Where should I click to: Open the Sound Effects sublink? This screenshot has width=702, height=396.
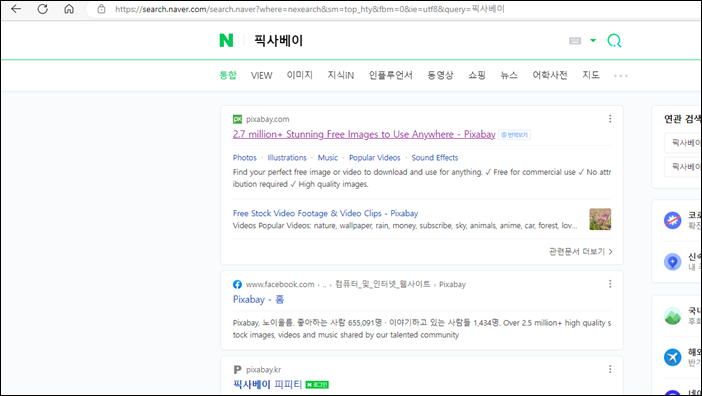point(435,158)
